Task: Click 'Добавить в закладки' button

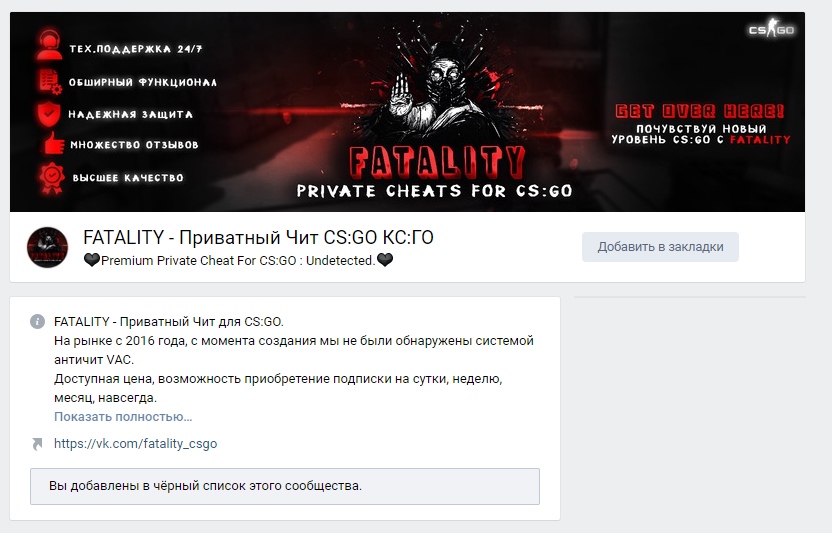Action: click(x=660, y=247)
